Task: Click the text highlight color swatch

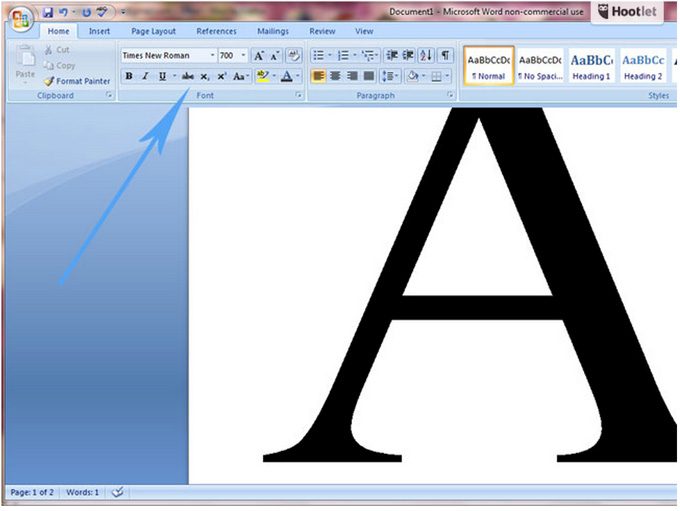Action: pos(262,76)
